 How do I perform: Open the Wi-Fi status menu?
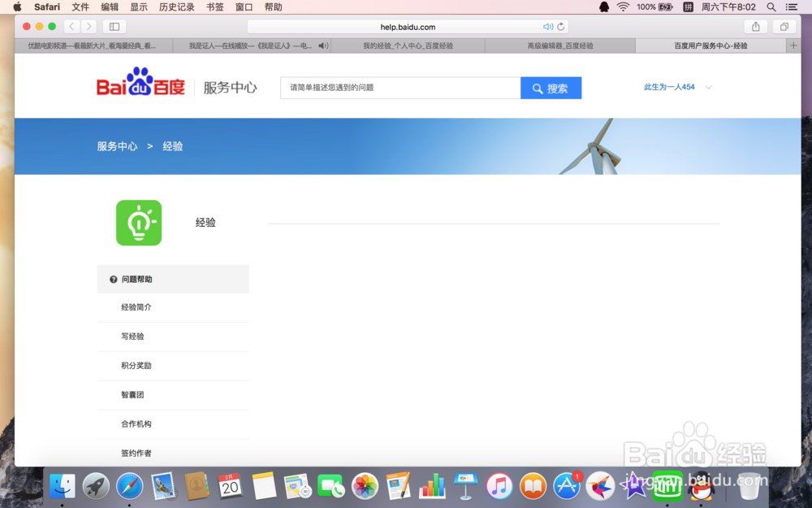623,7
